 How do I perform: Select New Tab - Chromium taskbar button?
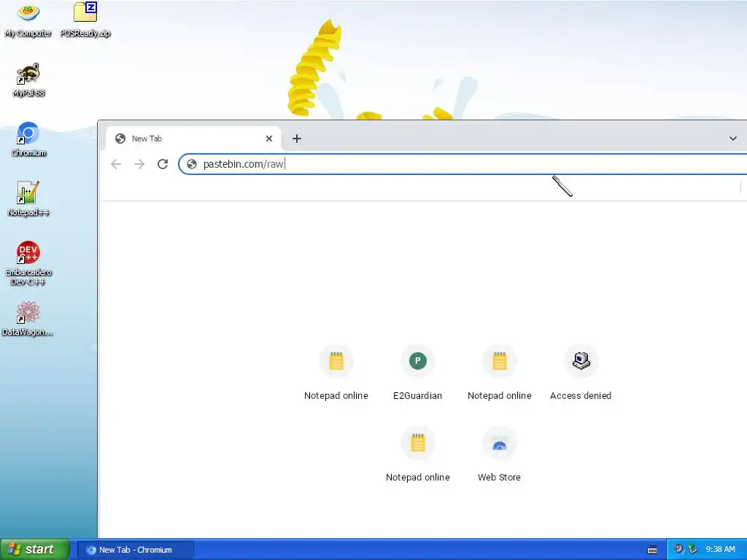click(x=135, y=550)
